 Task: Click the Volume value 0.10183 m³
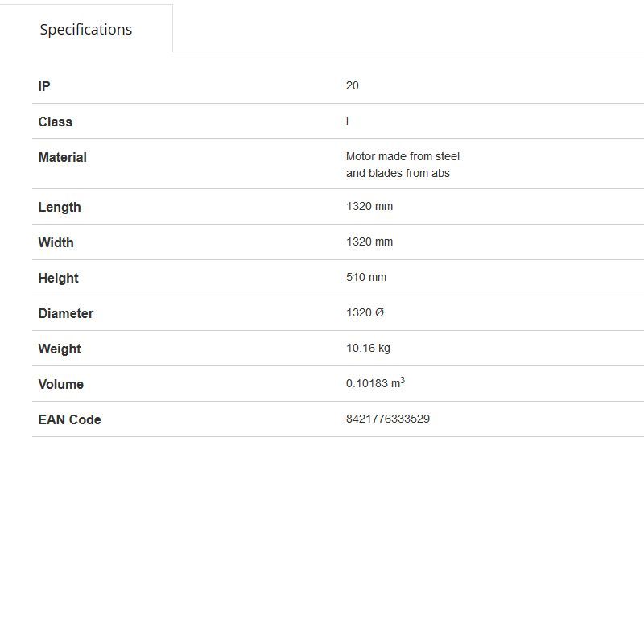[375, 383]
